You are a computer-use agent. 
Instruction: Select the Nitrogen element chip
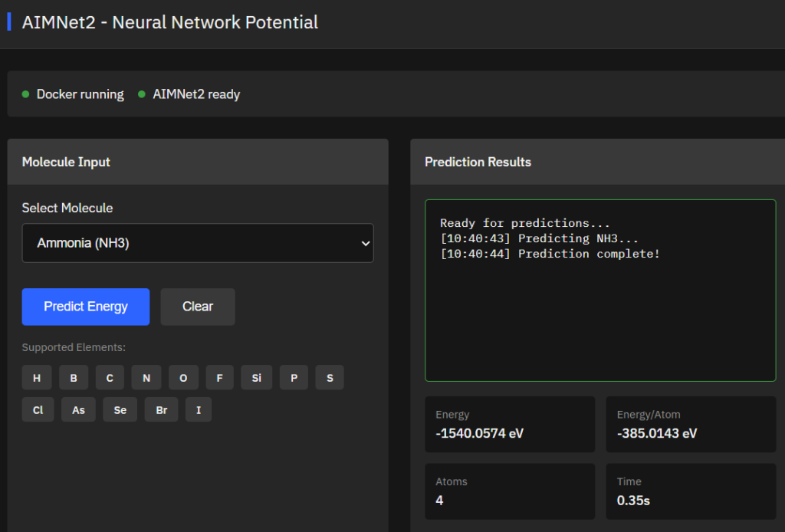[146, 377]
